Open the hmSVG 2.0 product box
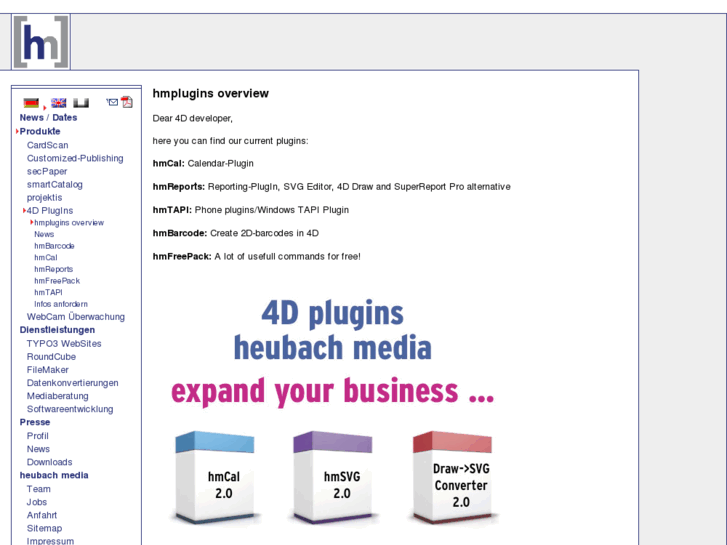Image resolution: width=727 pixels, height=545 pixels. pos(333,477)
